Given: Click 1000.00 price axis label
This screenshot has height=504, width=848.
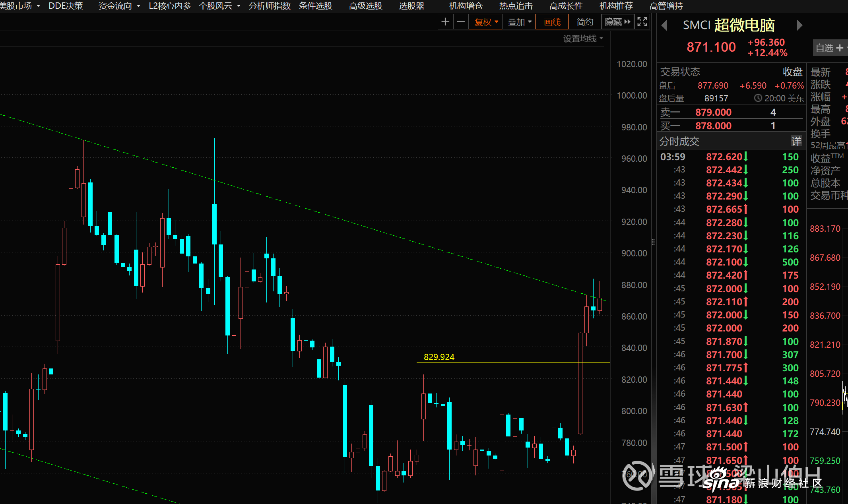Looking at the screenshot, I should coord(632,95).
